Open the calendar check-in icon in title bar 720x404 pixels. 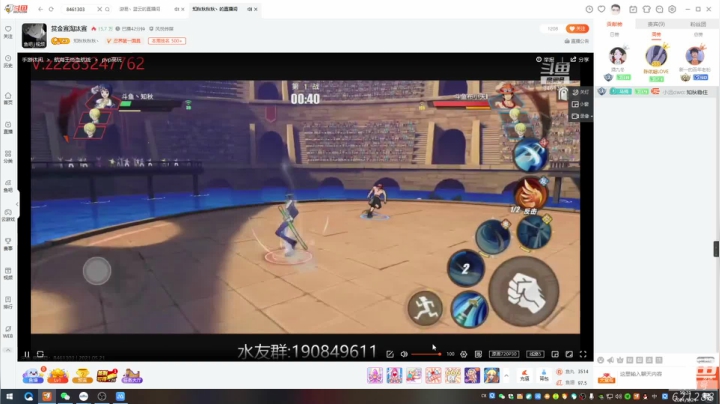(633, 9)
